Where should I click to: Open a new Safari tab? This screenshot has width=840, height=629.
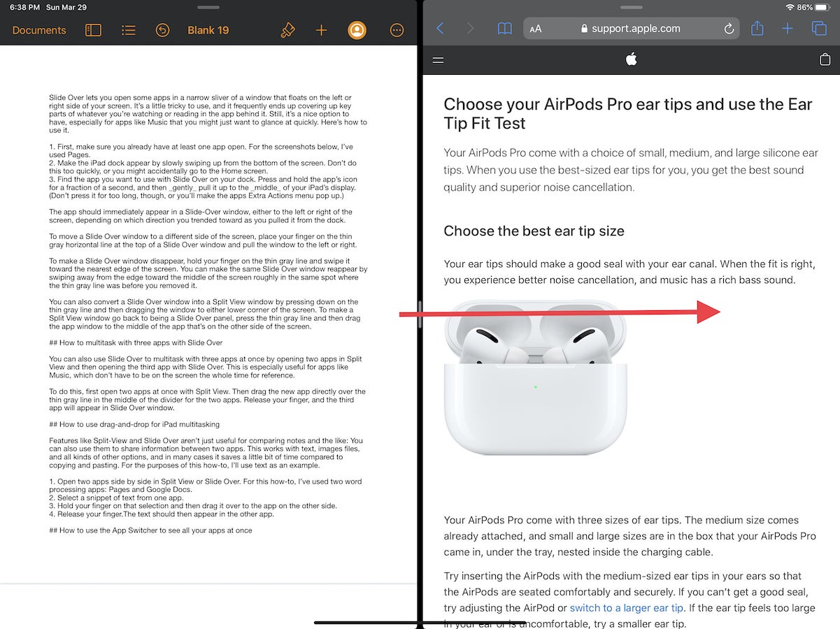point(788,29)
